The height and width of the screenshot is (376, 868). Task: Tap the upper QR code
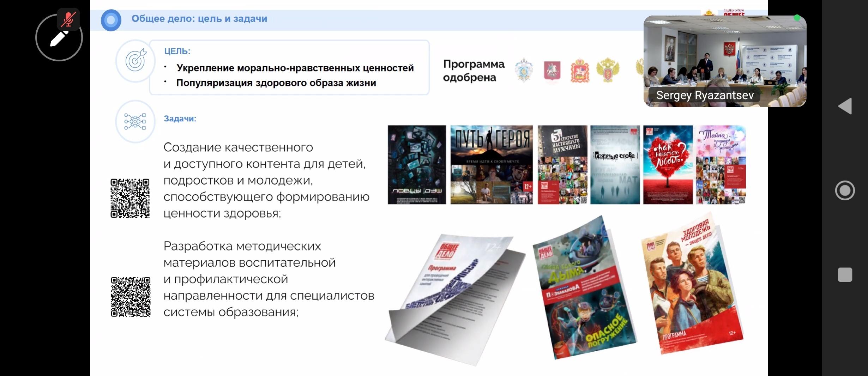point(130,198)
